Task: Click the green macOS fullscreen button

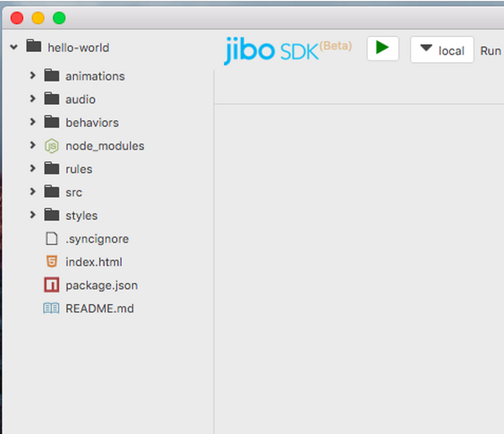Action: click(59, 18)
